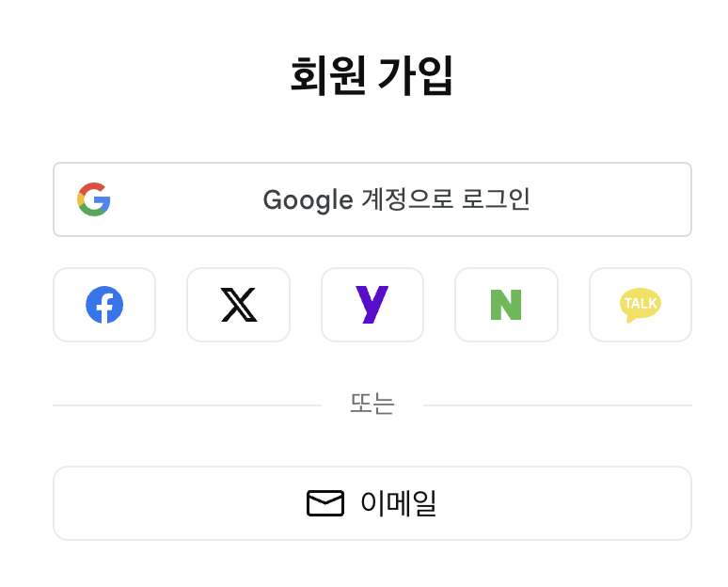This screenshot has height=587, width=728.
Task: Choose the X (Twitter) login icon
Action: point(239,305)
